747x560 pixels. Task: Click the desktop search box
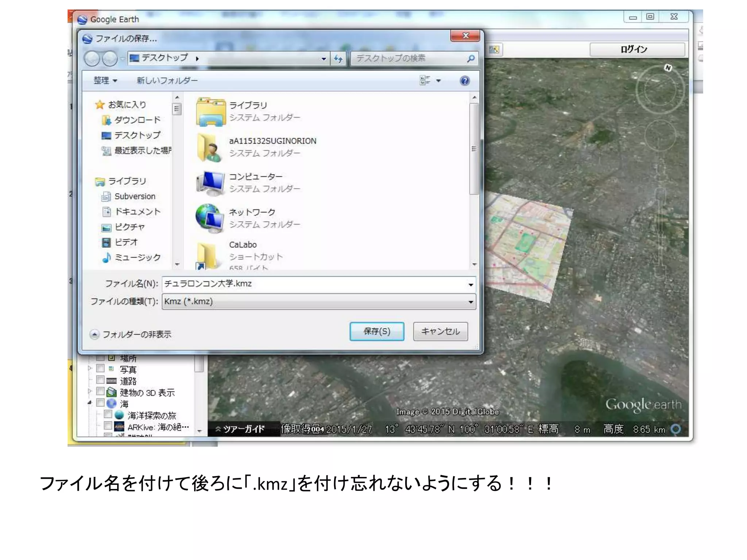pyautogui.click(x=409, y=58)
